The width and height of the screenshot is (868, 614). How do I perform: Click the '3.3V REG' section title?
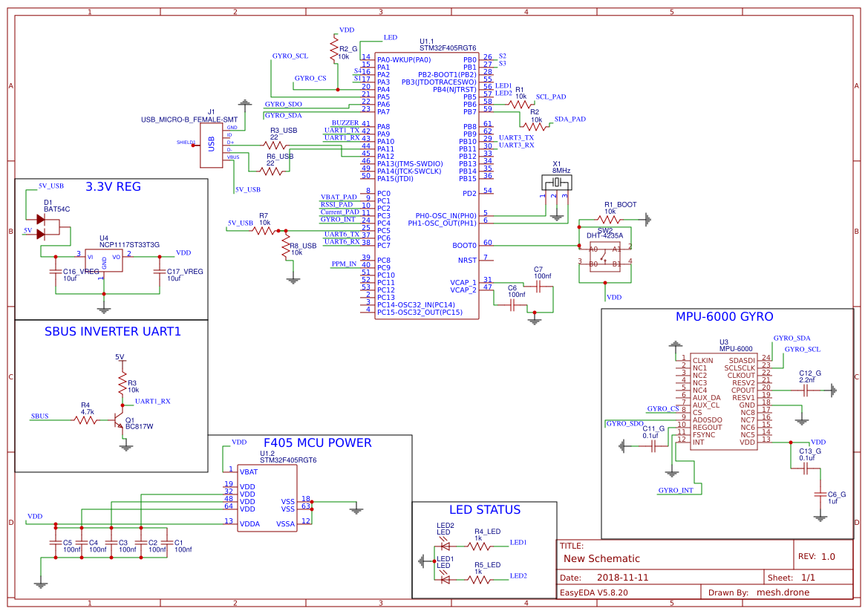tap(113, 186)
